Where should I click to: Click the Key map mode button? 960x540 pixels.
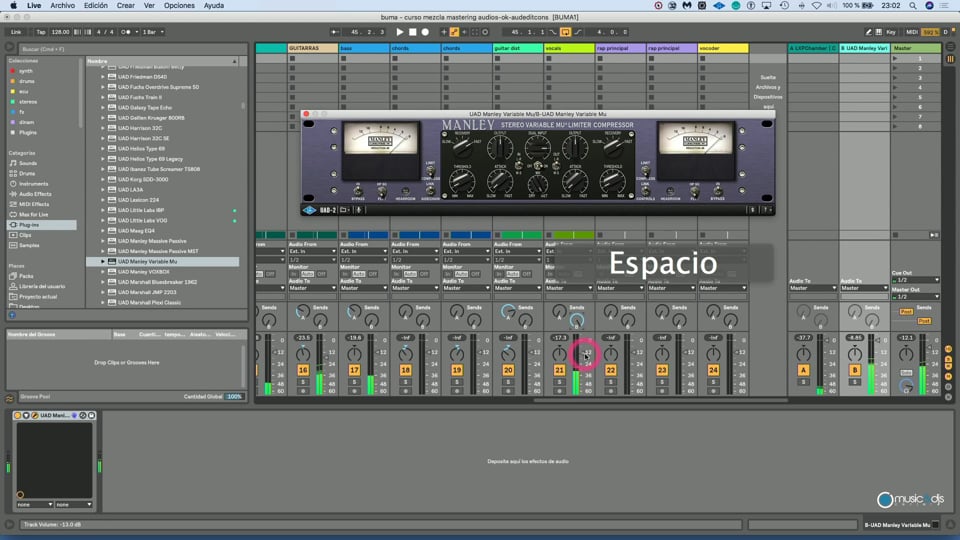pyautogui.click(x=891, y=32)
